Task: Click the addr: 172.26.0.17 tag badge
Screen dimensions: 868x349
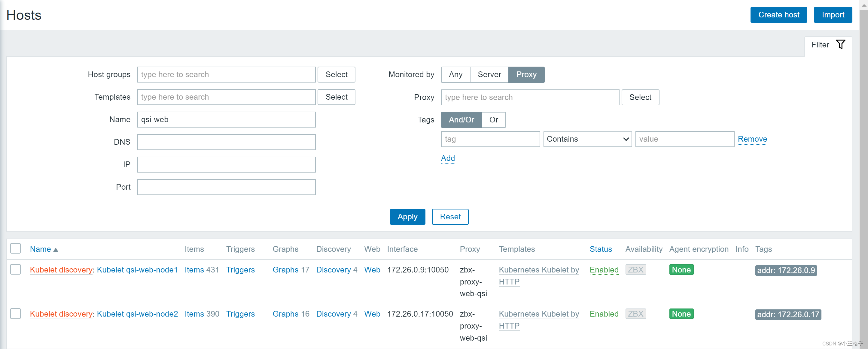Action: [787, 314]
